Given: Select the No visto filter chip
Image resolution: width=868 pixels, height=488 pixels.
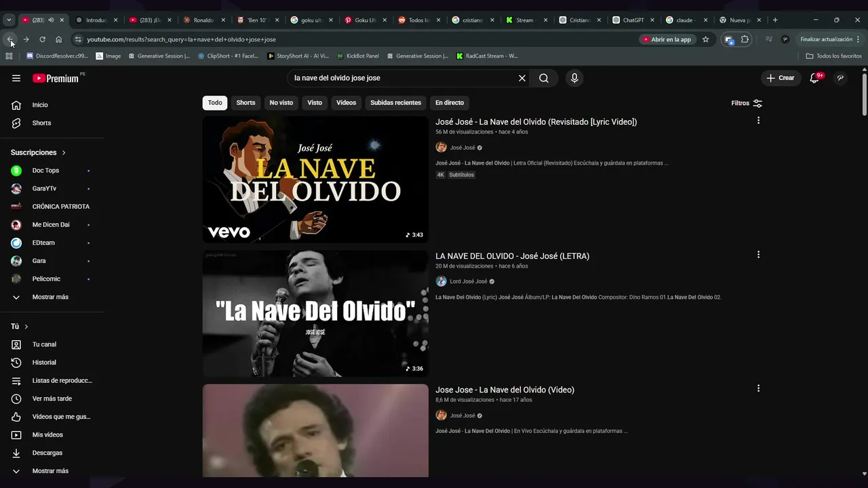Looking at the screenshot, I should click(x=281, y=103).
